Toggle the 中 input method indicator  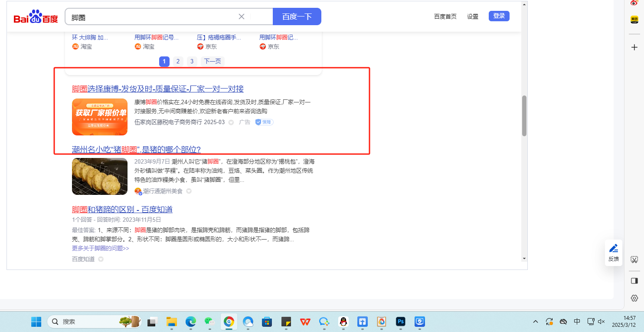577,322
